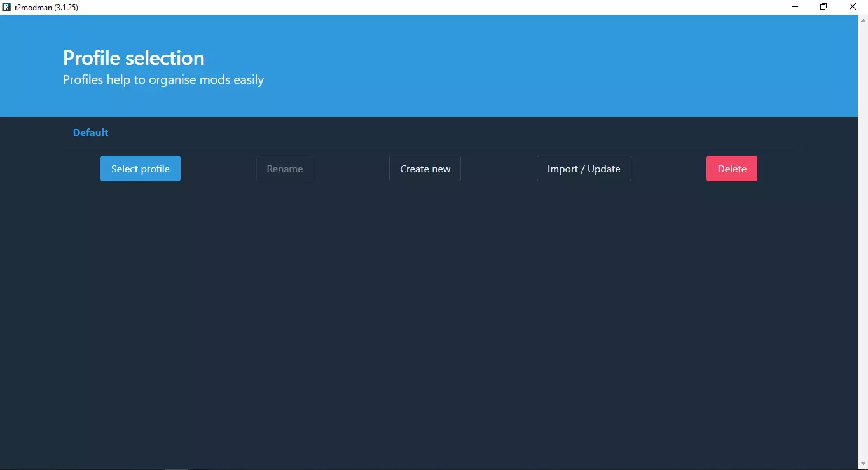The height and width of the screenshot is (470, 868).
Task: Restore down the r2modman window
Action: 823,7
